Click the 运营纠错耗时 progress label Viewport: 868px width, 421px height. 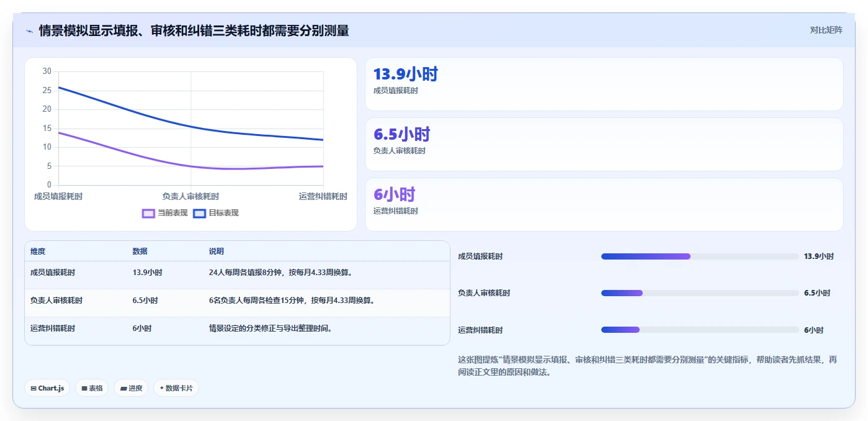[480, 330]
